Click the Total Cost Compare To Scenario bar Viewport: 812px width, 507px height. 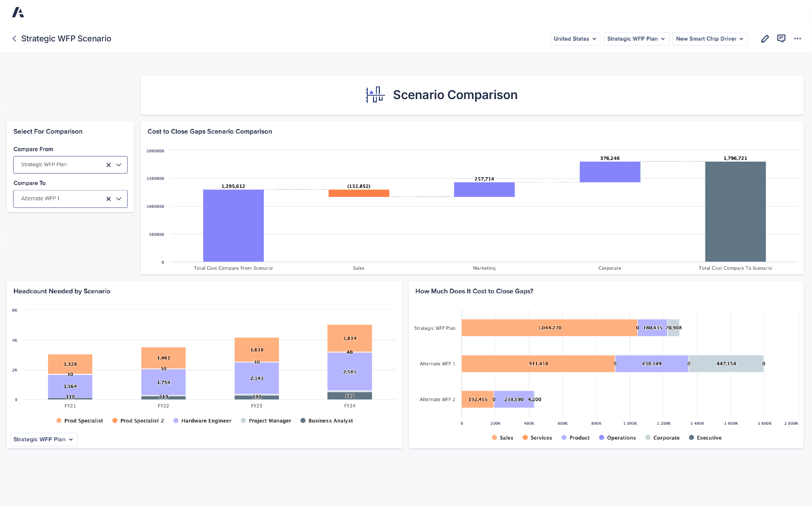click(735, 211)
